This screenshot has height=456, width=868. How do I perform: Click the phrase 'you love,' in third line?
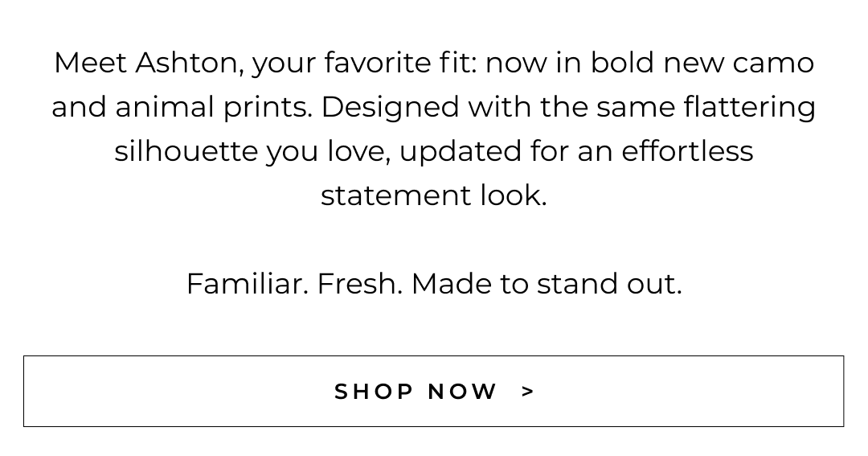tap(329, 152)
